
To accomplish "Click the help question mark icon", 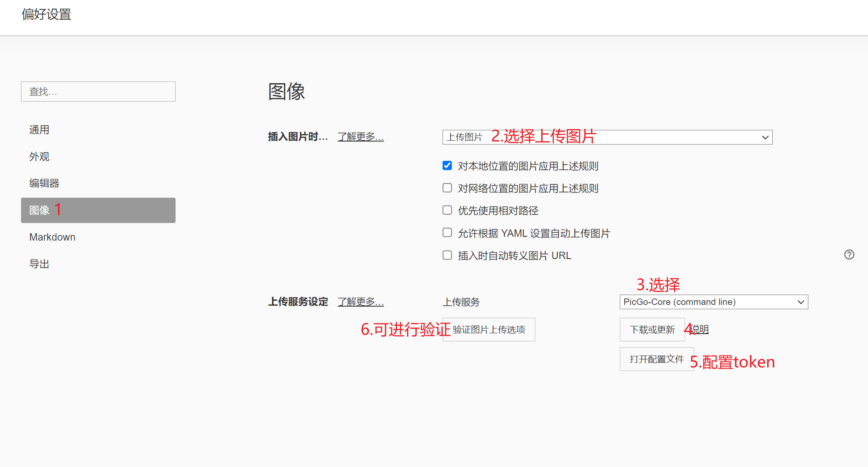I will click(x=849, y=255).
